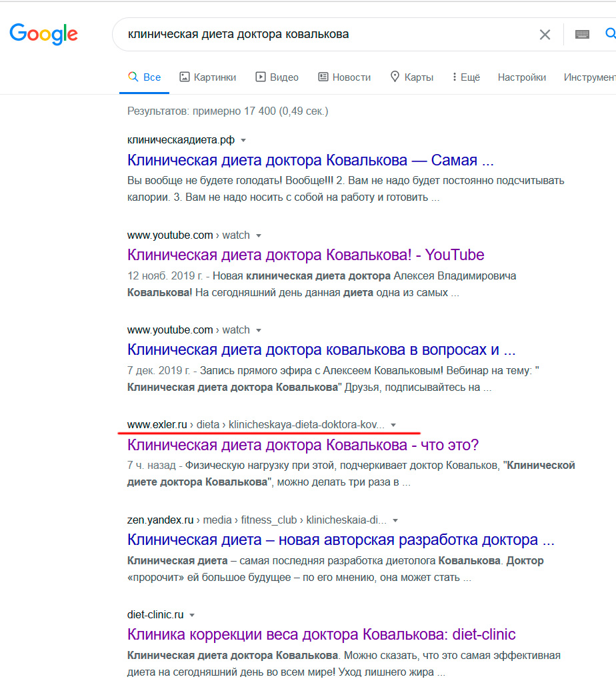Open the 'Клиническая диета доктора Ковалькова! - YouTube' link
Viewport: 616px width, 685px height.
(305, 255)
